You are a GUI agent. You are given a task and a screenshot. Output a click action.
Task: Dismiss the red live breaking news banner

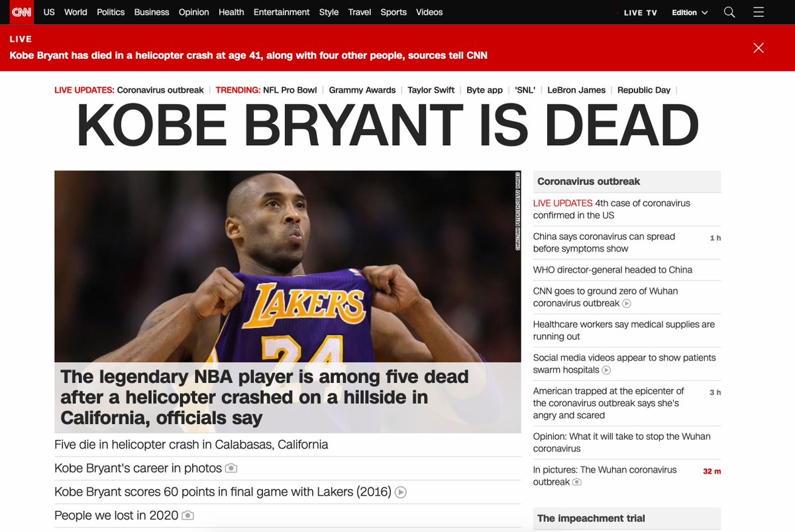click(x=759, y=48)
